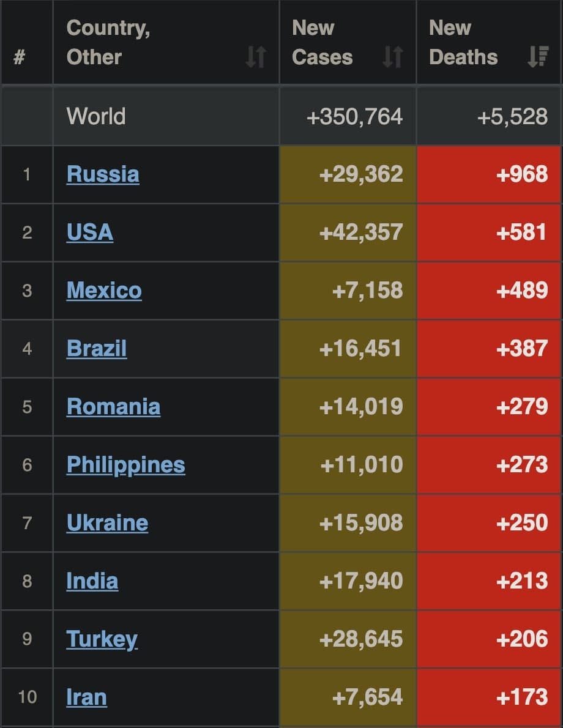Click the # rank column header
The image size is (563, 728).
click(19, 58)
